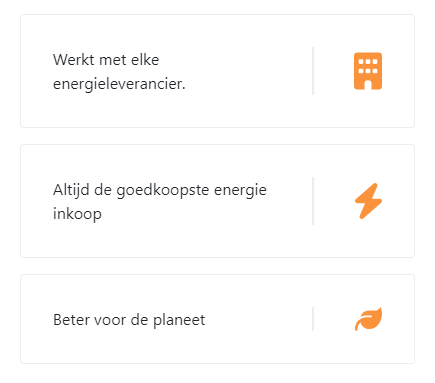Viewport: 435px width, 383px height.
Task: Select the 'Altijd de goedkoopste energie inkoop' card
Action: [x=217, y=201]
